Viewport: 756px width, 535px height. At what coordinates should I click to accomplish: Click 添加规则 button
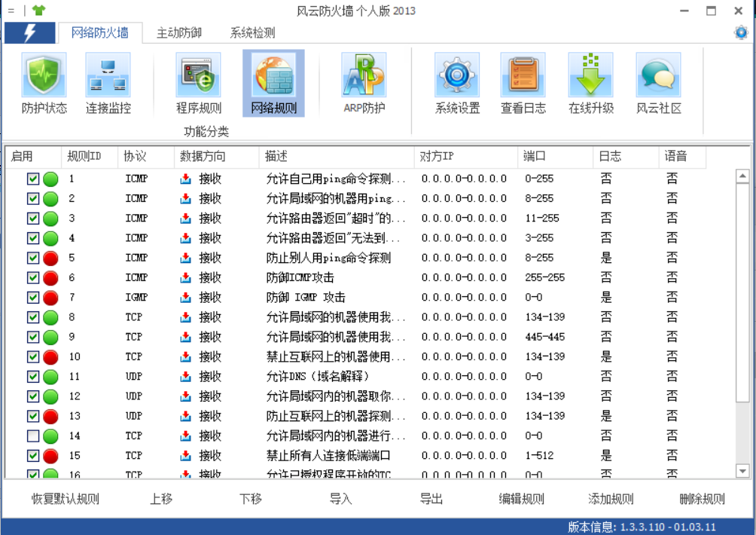[611, 499]
